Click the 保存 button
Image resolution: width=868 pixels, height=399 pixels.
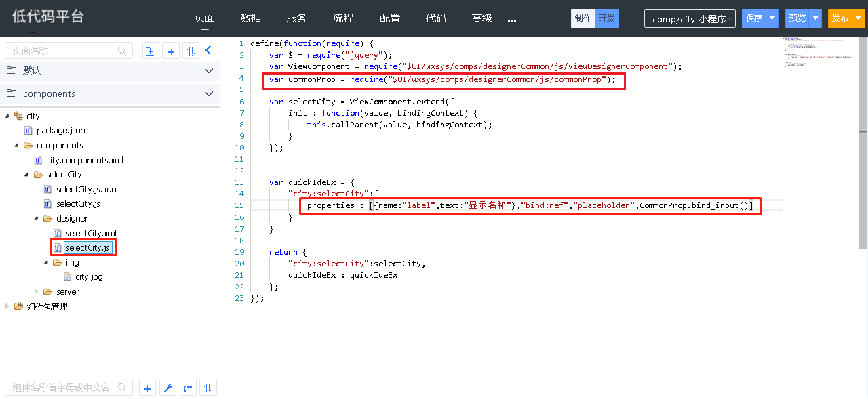click(x=754, y=18)
